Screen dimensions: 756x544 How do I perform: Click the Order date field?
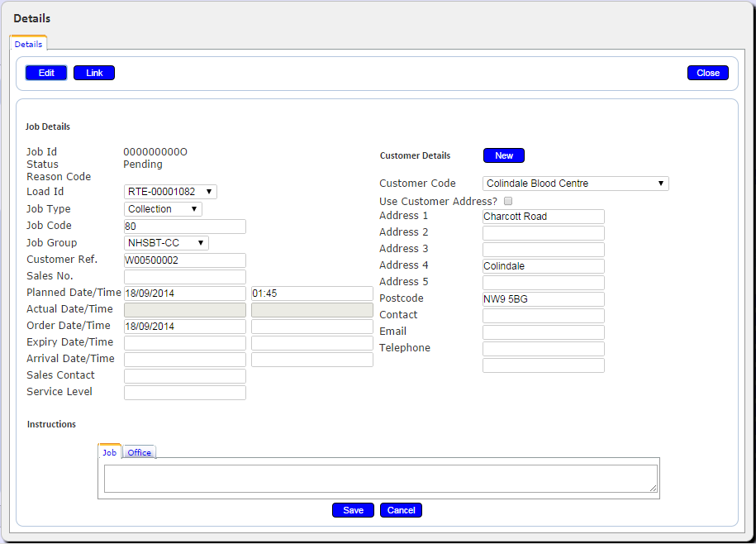point(185,327)
